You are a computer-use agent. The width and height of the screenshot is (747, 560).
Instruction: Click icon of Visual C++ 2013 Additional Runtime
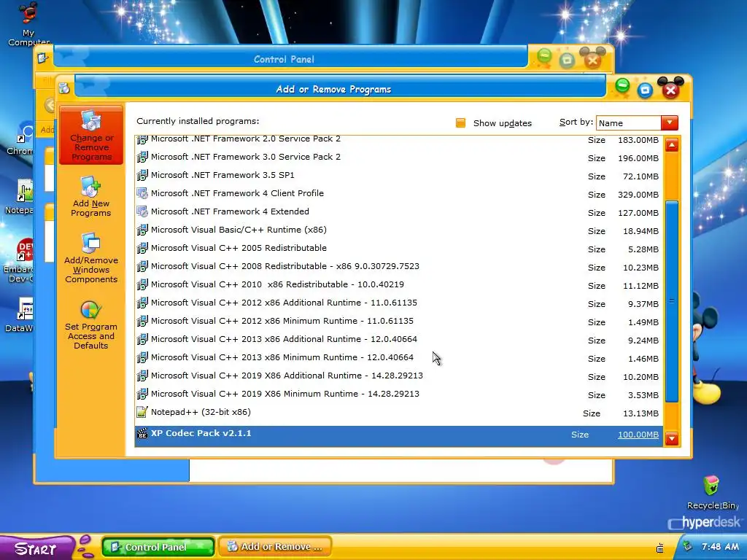pos(142,339)
